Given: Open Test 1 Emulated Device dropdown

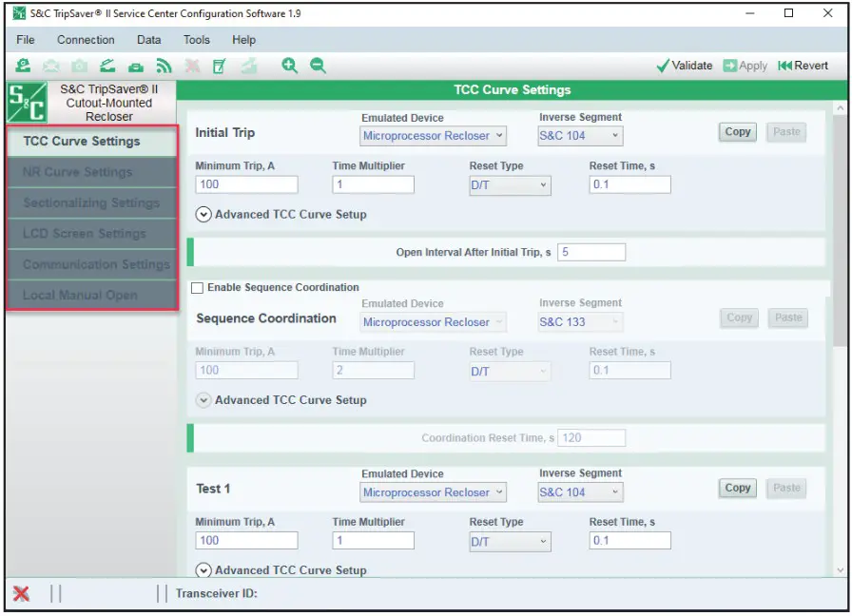Looking at the screenshot, I should click(433, 492).
